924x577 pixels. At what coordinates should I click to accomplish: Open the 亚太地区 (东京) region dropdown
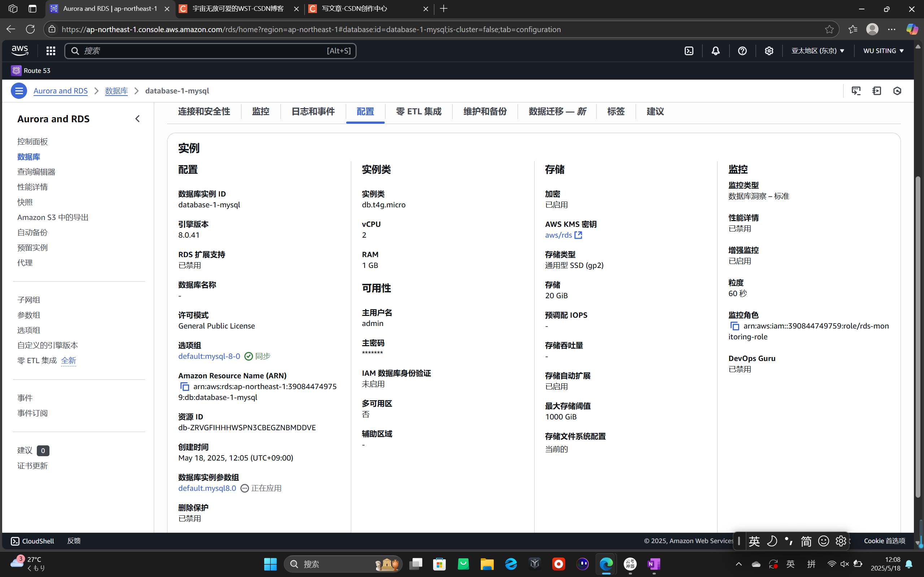(817, 50)
